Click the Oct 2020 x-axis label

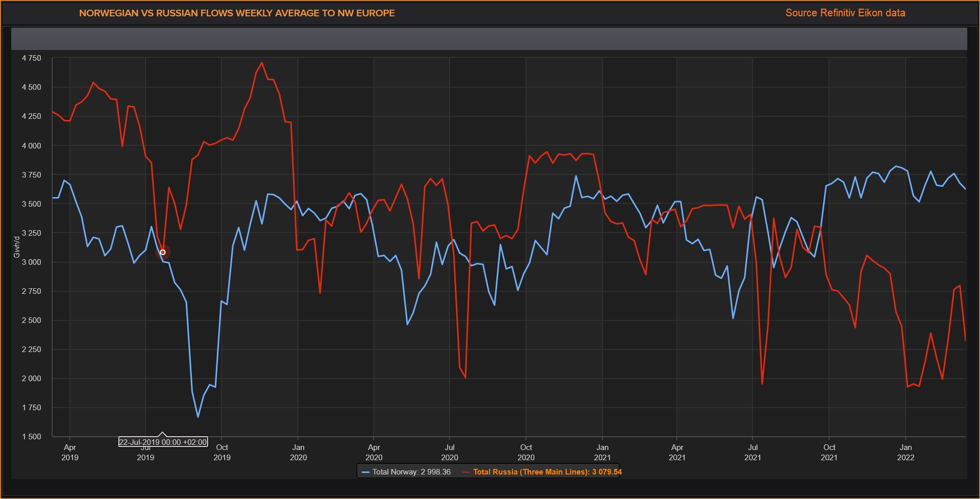(526, 452)
